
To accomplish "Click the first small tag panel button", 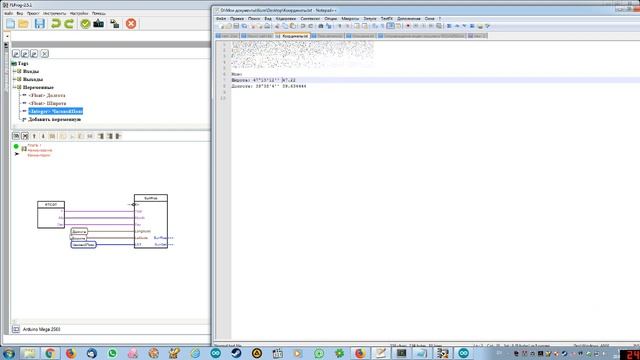I will pos(16,53).
